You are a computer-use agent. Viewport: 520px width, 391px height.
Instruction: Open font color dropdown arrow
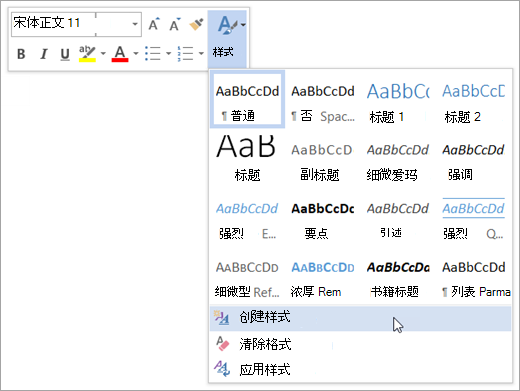point(136,53)
